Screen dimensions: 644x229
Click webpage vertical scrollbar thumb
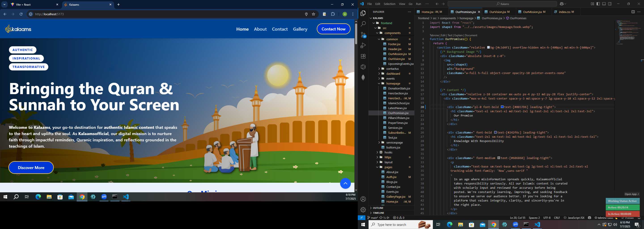coord(356,34)
